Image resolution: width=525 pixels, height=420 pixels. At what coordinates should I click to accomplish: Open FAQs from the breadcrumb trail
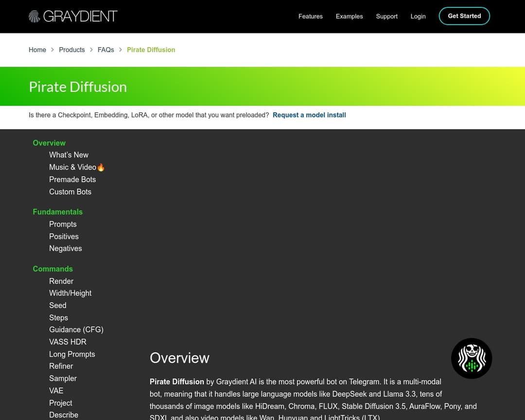click(105, 50)
